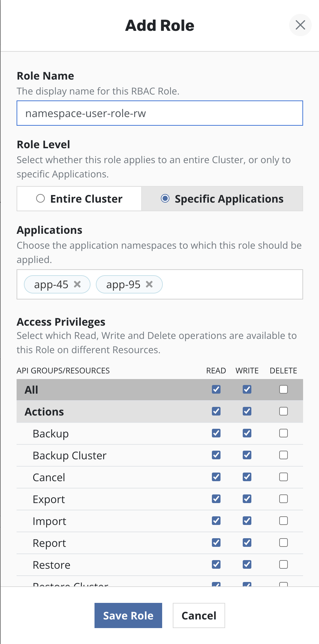Select the Specific Applications radio option
This screenshot has height=644, width=319.
(165, 199)
